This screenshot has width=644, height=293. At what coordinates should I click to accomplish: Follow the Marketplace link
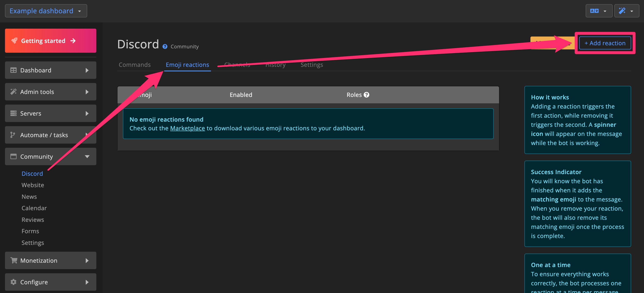pos(187,128)
